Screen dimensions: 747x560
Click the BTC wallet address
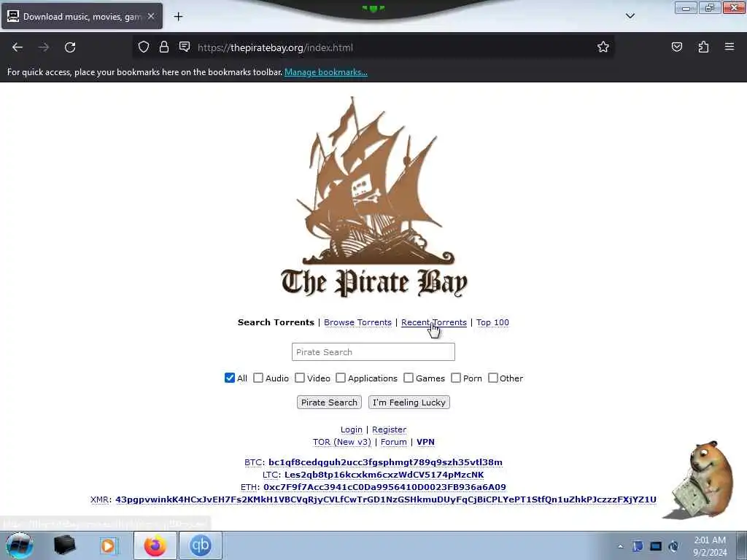pos(385,462)
